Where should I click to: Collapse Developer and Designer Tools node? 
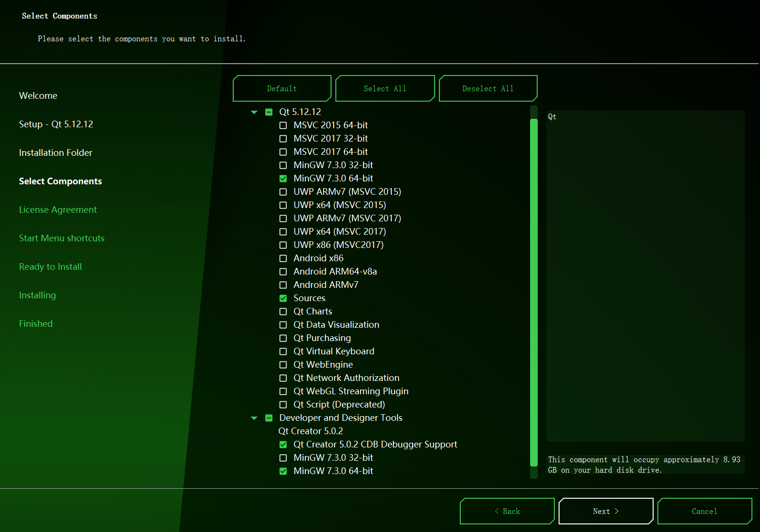254,418
